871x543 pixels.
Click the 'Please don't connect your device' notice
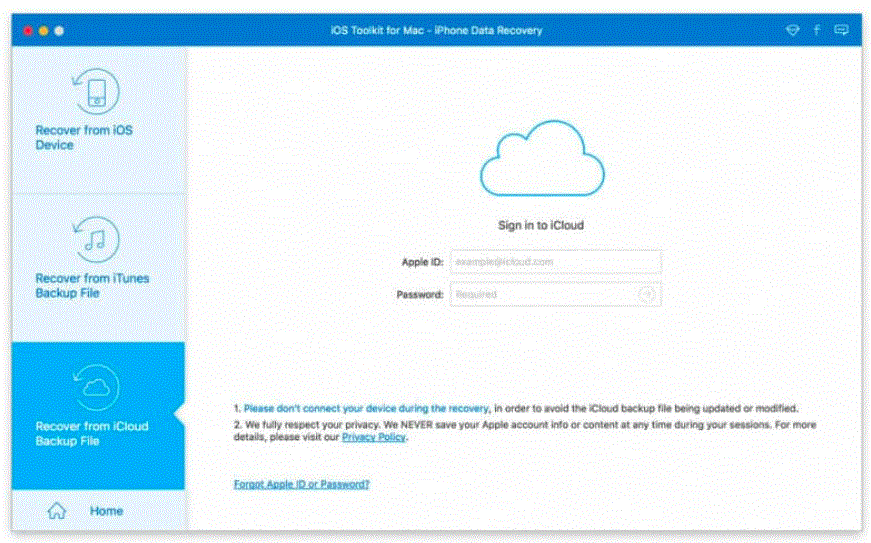pyautogui.click(x=367, y=408)
